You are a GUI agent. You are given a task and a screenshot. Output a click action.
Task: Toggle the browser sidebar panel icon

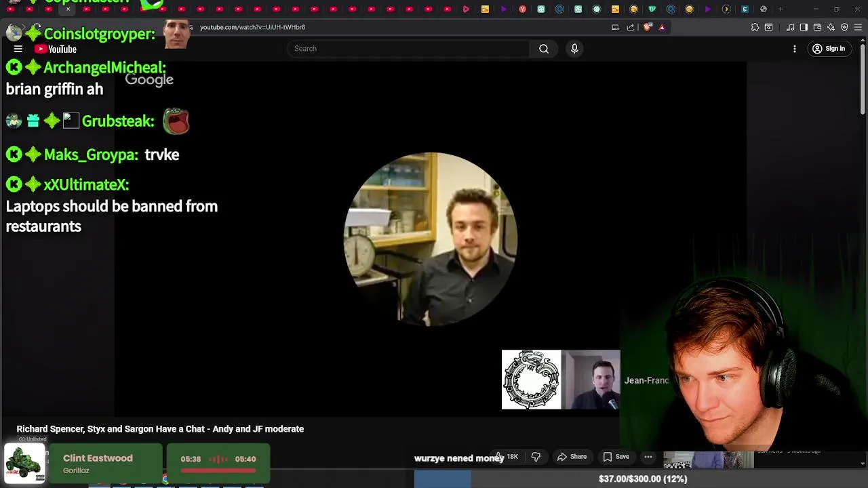(x=804, y=27)
